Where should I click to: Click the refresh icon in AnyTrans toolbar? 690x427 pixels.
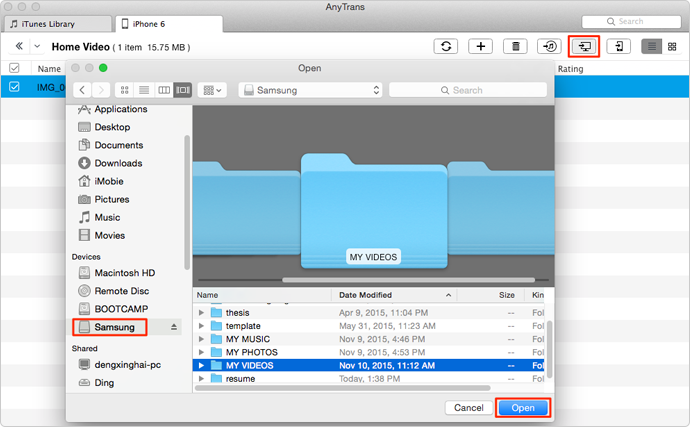446,46
